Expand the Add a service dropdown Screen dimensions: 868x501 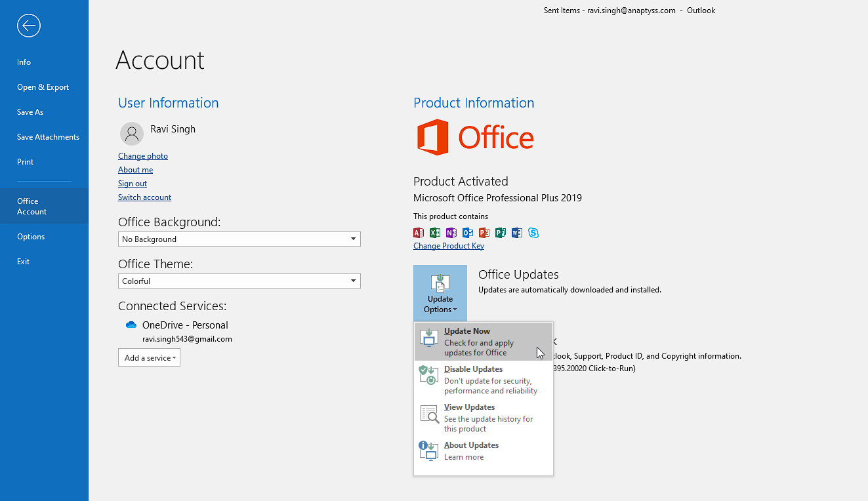pyautogui.click(x=150, y=357)
